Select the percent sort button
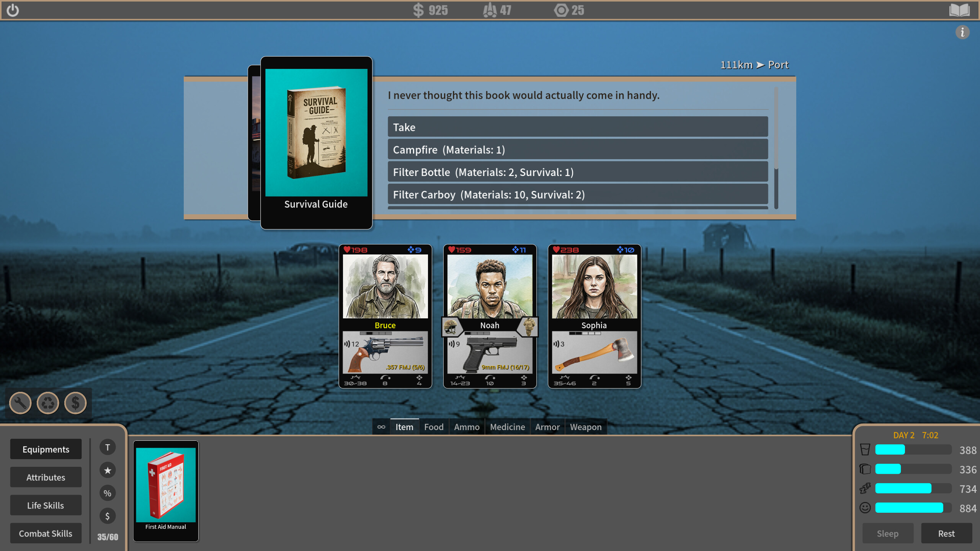Screen dimensions: 980x551 tap(108, 493)
